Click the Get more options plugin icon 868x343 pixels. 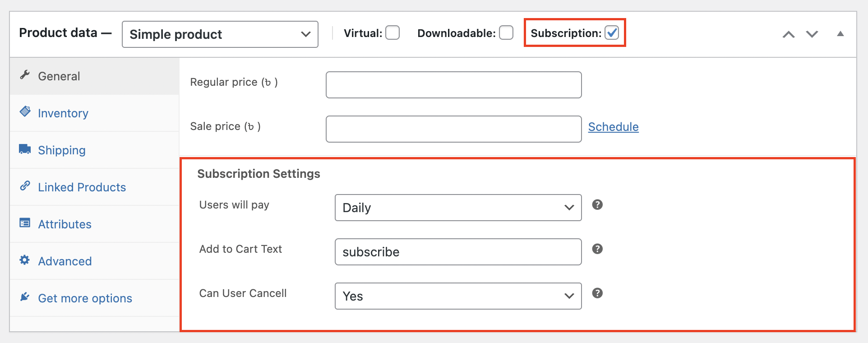coord(25,297)
